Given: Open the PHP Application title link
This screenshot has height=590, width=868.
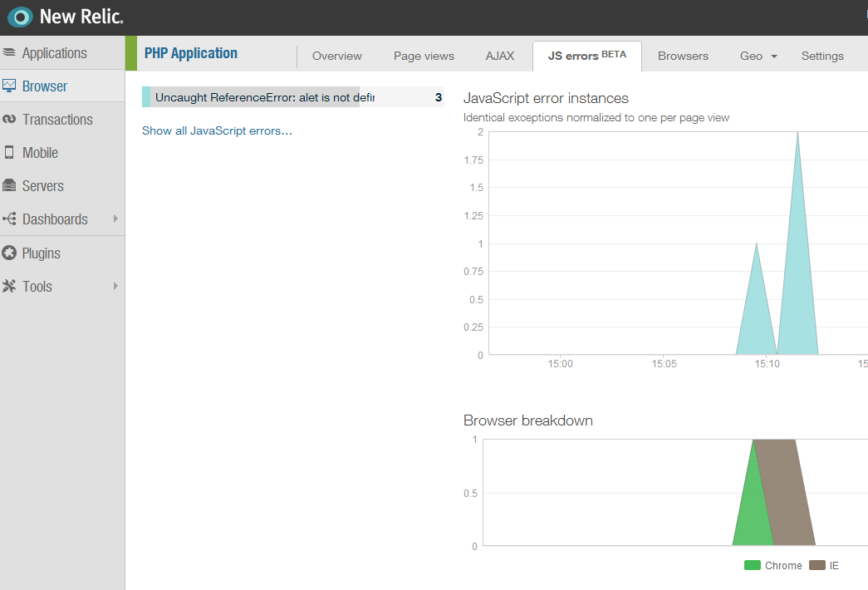Looking at the screenshot, I should [191, 53].
